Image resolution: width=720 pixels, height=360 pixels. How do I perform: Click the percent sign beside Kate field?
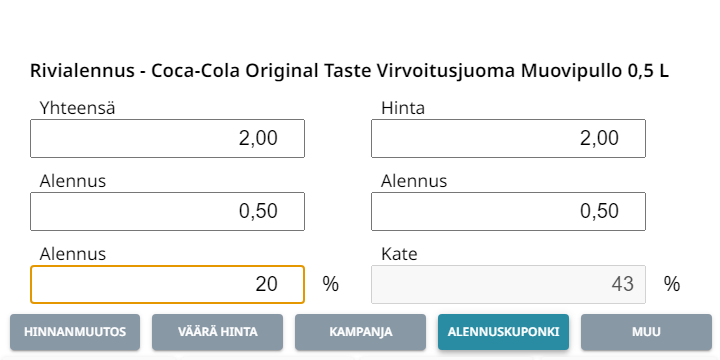click(672, 284)
